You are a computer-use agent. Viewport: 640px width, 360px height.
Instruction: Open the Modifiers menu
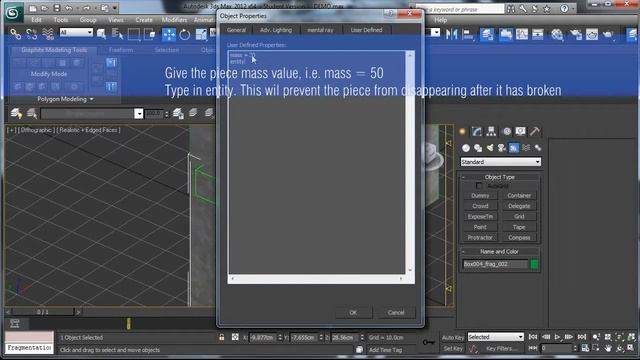[x=174, y=20]
